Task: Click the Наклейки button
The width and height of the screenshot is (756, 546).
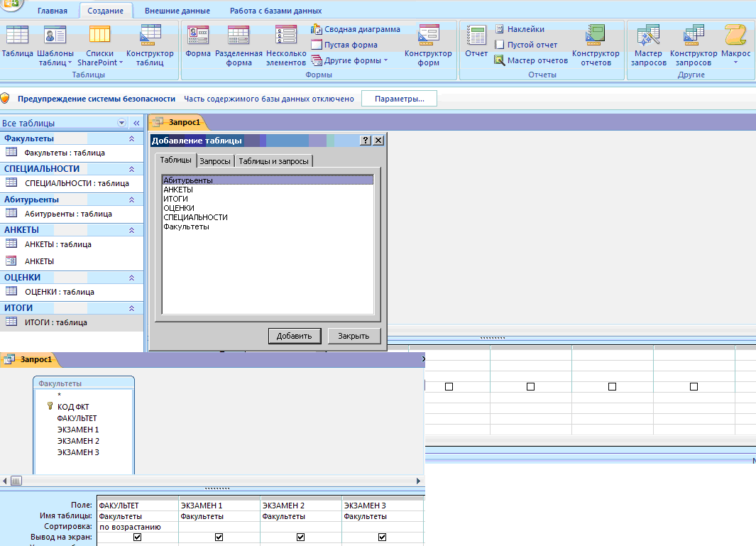Action: point(520,29)
